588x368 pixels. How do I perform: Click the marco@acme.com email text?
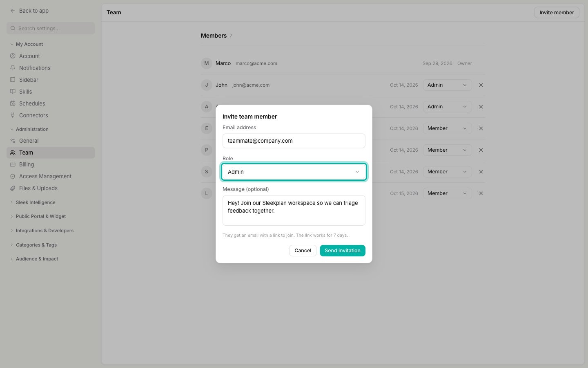[256, 63]
